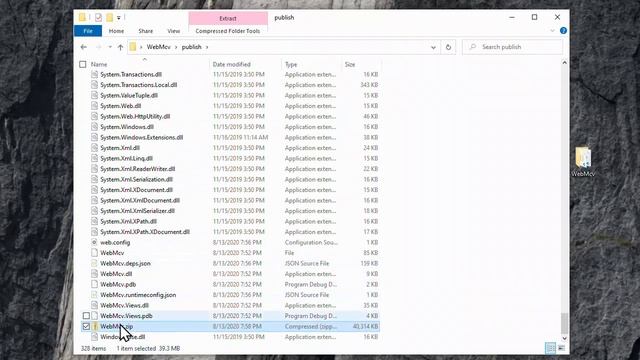Image resolution: width=640 pixels, height=360 pixels.
Task: Open the File menu
Action: click(x=88, y=31)
